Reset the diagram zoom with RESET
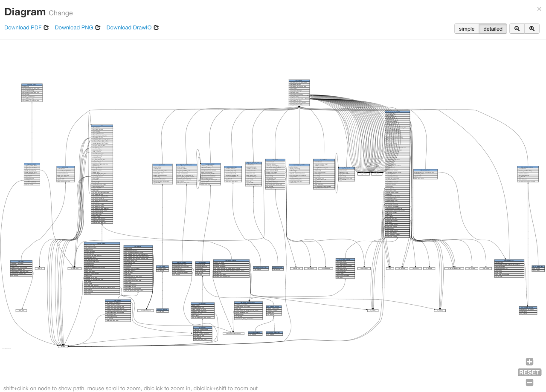 [x=529, y=372]
